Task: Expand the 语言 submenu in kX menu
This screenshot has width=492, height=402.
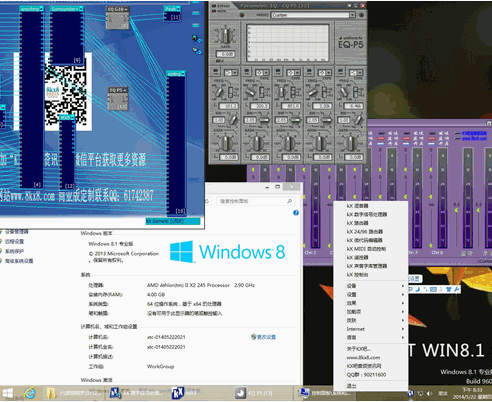Action: 371,338
